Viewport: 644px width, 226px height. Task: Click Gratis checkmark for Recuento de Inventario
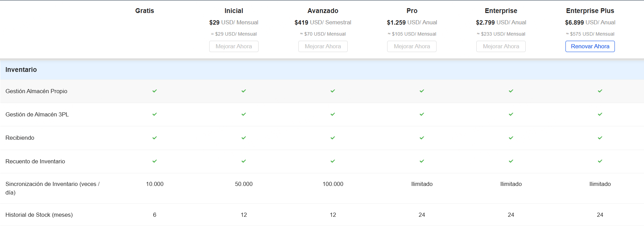click(155, 161)
